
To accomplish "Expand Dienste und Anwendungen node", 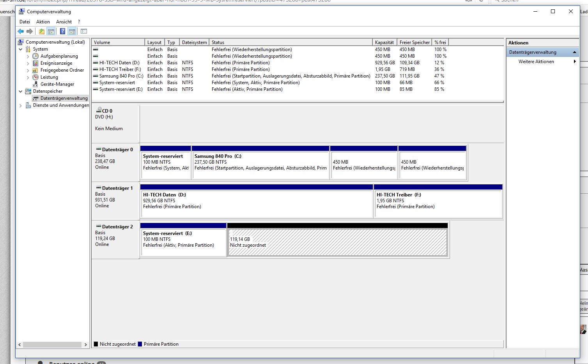I will click(x=21, y=105).
